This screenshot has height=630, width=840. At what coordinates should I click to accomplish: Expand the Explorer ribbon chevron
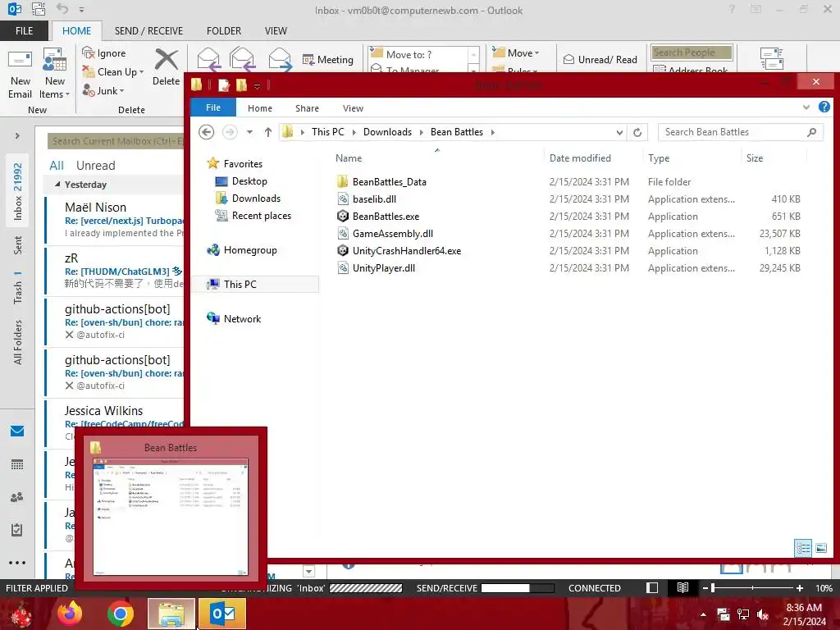pyautogui.click(x=806, y=107)
